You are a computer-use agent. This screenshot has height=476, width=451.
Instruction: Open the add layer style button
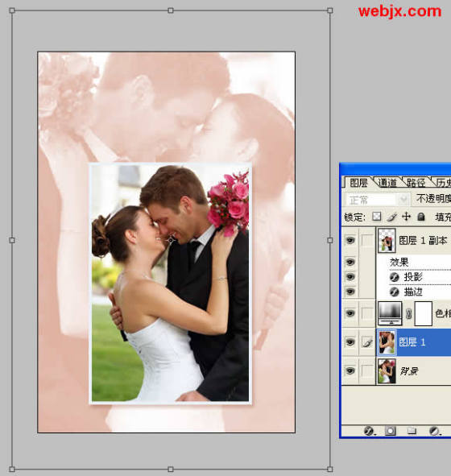coord(370,430)
